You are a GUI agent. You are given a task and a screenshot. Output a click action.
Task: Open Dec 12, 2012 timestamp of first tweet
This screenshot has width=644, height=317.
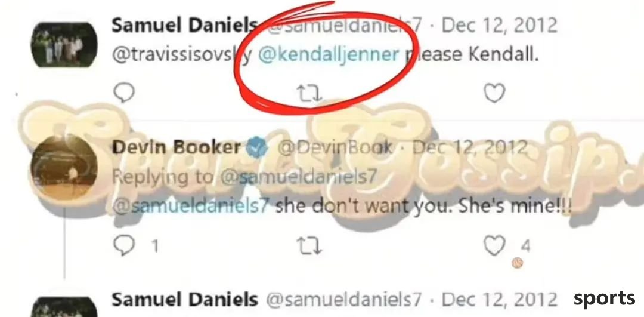pos(500,26)
